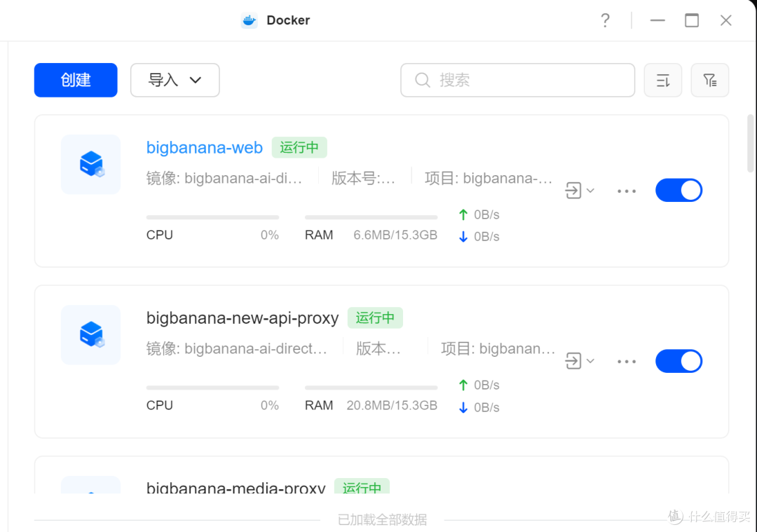Click the 已加载全部数据 footer text

[x=382, y=520]
